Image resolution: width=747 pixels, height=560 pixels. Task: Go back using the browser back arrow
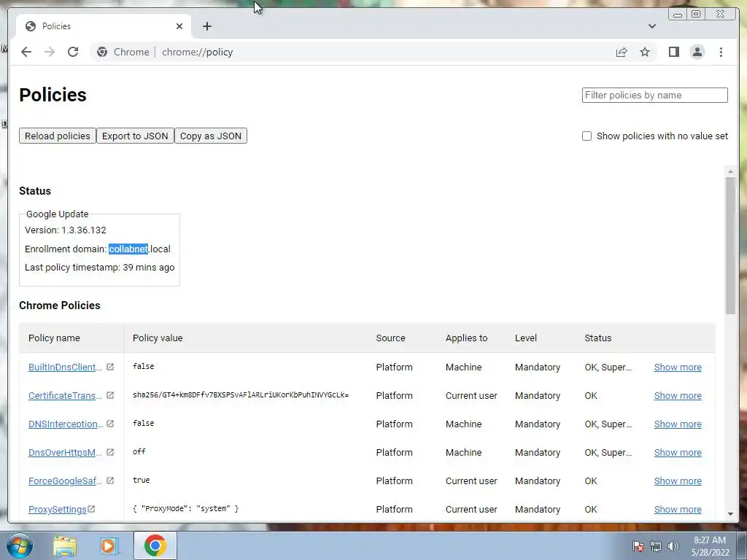tap(26, 52)
